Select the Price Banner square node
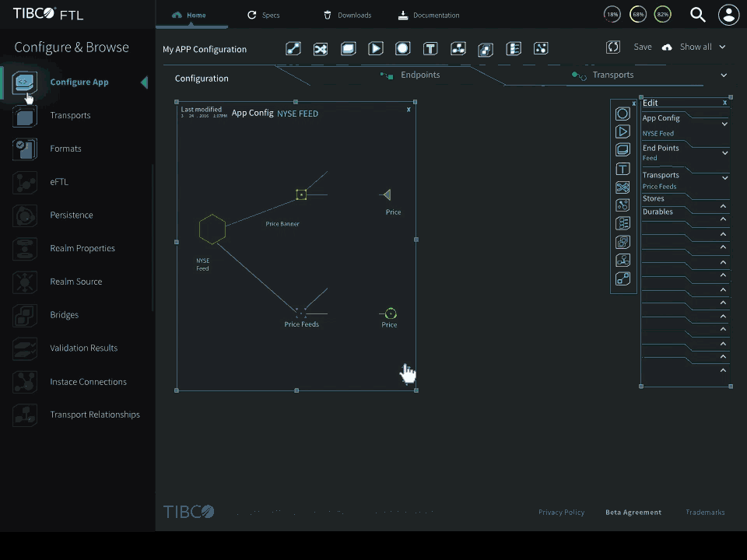The width and height of the screenshot is (747, 560). pyautogui.click(x=301, y=194)
